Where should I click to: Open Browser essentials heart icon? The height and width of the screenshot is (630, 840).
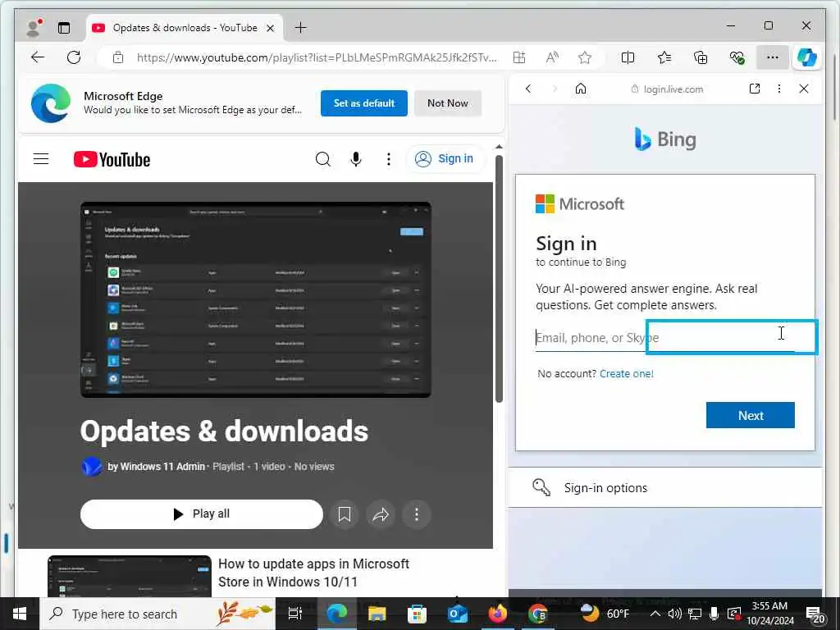pos(737,57)
